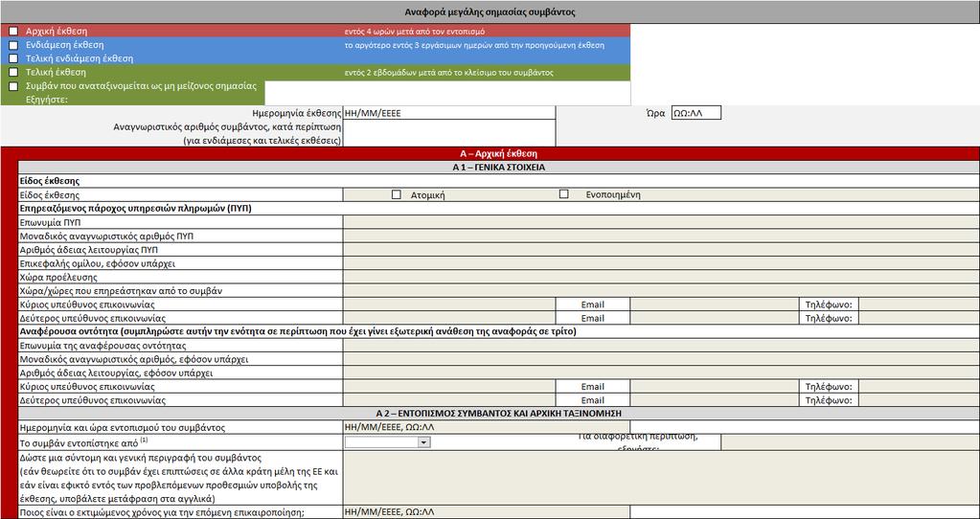Screen dimensions: 980x519
Task: Select the Α 2 – ΕΝΤΟΠΙΣΜΟΣ ΣΥΜΒΑΝΤΟΣ header
Action: [x=499, y=414]
